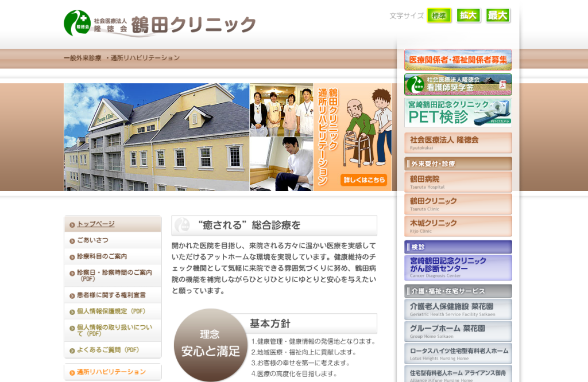This screenshot has width=588, height=382.
Task: Open 社会医療法人 隆徳会 link
Action: coord(458,143)
